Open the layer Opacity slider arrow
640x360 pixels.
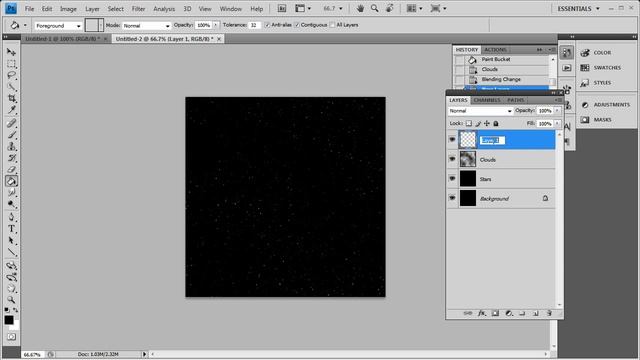(x=557, y=111)
